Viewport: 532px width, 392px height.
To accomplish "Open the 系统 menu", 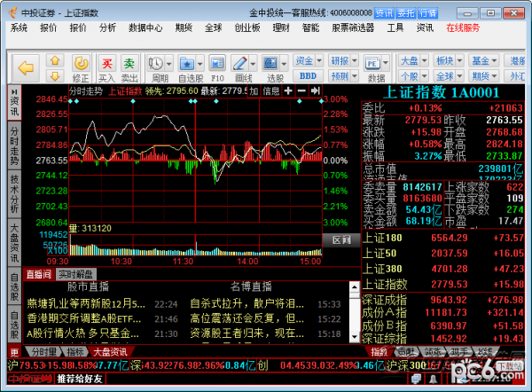I will pos(19,27).
